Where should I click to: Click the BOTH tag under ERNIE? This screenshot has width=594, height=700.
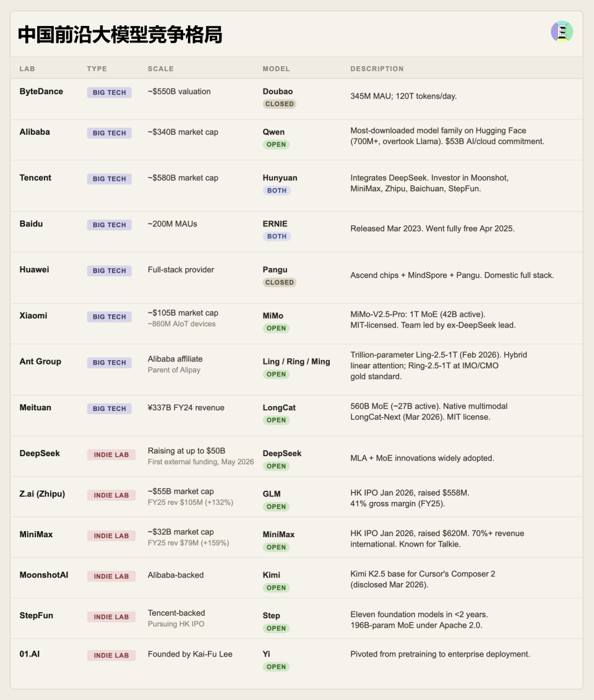pos(277,236)
